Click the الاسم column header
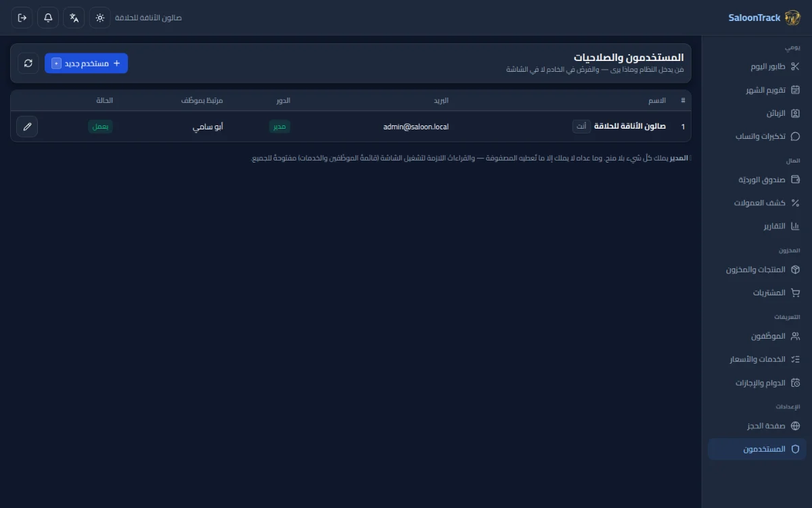 coord(658,100)
